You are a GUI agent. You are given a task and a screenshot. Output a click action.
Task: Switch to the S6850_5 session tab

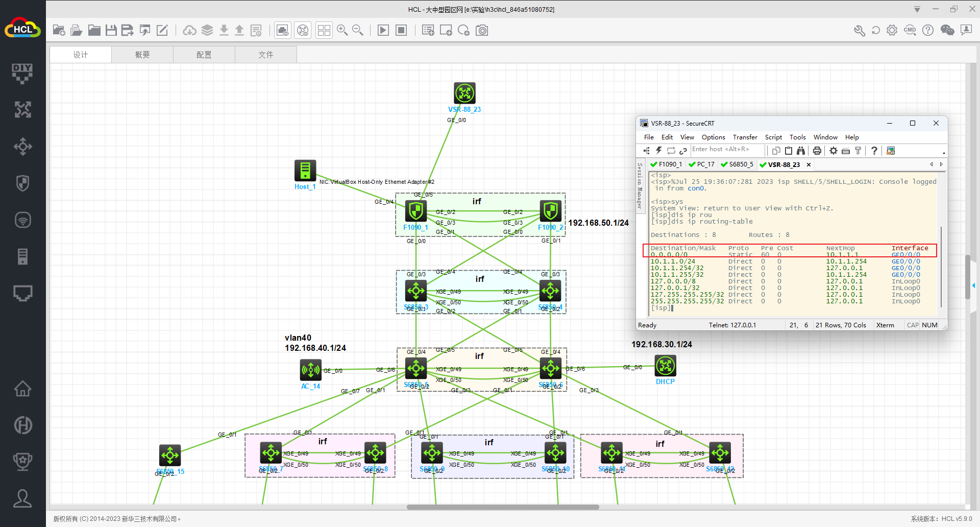[x=737, y=164]
